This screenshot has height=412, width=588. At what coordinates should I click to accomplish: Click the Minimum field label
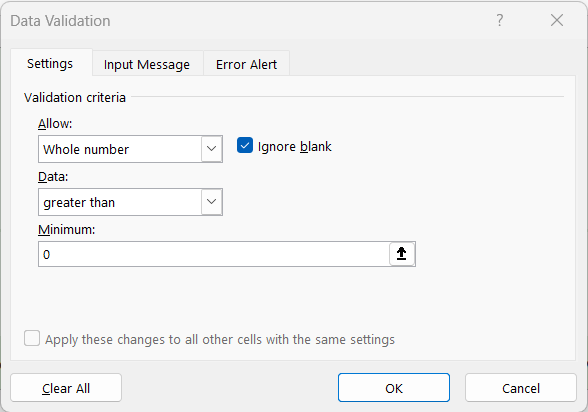point(67,229)
